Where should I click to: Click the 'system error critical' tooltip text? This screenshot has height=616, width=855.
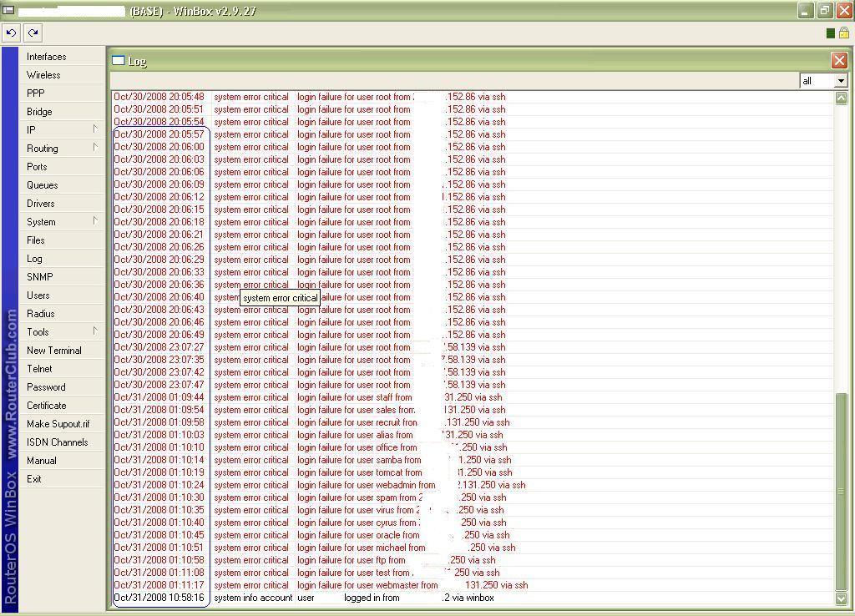281,298
